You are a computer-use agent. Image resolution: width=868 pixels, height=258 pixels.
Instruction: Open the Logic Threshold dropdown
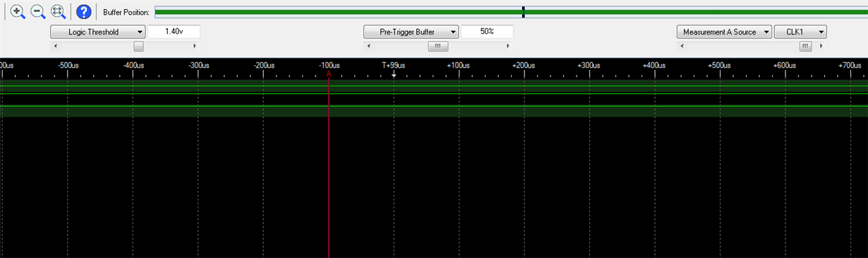(x=97, y=32)
